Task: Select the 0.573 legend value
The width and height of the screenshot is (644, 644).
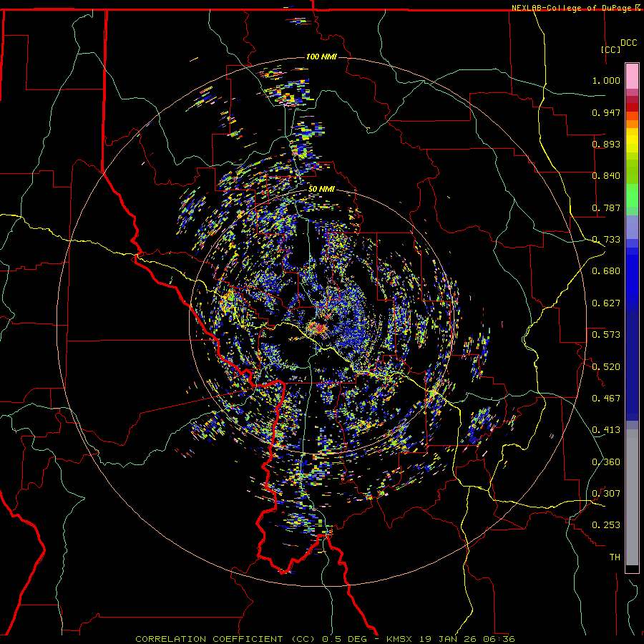Action: coord(606,335)
